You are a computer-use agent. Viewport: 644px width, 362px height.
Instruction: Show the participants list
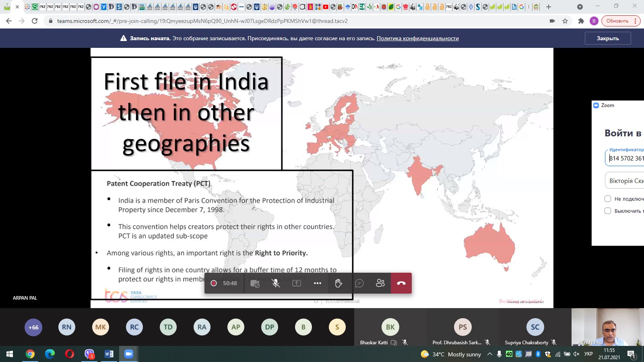point(380,283)
